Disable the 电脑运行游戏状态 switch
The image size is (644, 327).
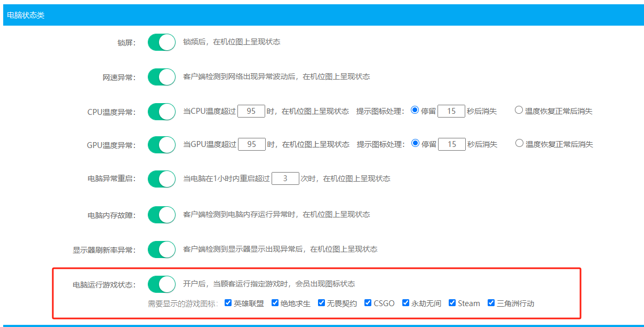162,284
